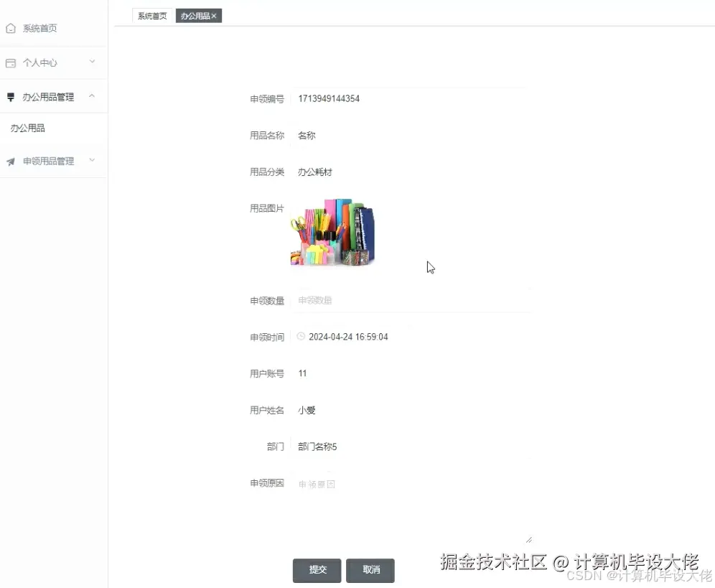Click the clock icon beside 申领时间
This screenshot has height=588, width=715.
tap(300, 335)
